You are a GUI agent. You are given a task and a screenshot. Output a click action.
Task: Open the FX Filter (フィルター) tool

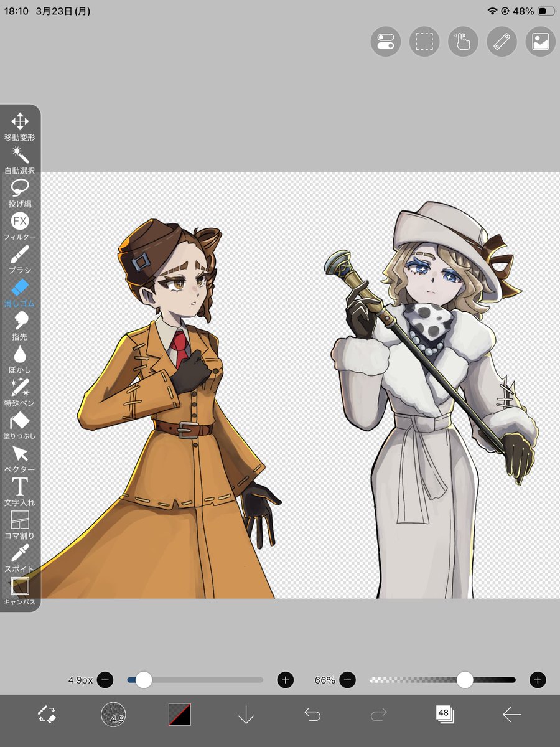click(x=20, y=227)
